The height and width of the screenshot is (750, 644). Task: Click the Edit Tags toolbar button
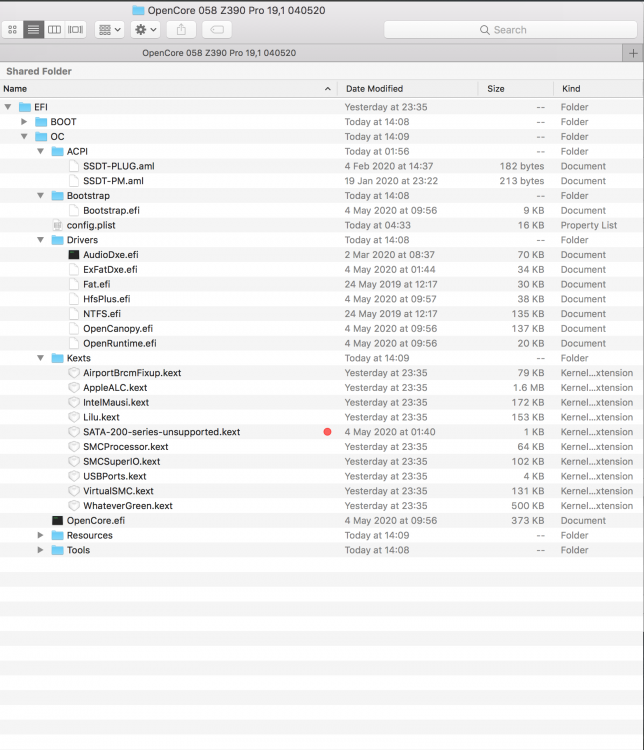pos(217,30)
